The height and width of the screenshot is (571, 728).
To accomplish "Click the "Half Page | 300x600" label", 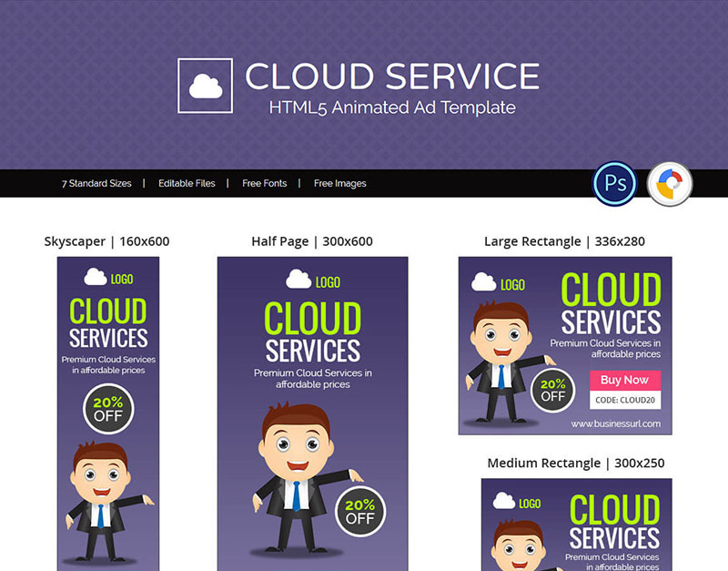I will pyautogui.click(x=312, y=241).
